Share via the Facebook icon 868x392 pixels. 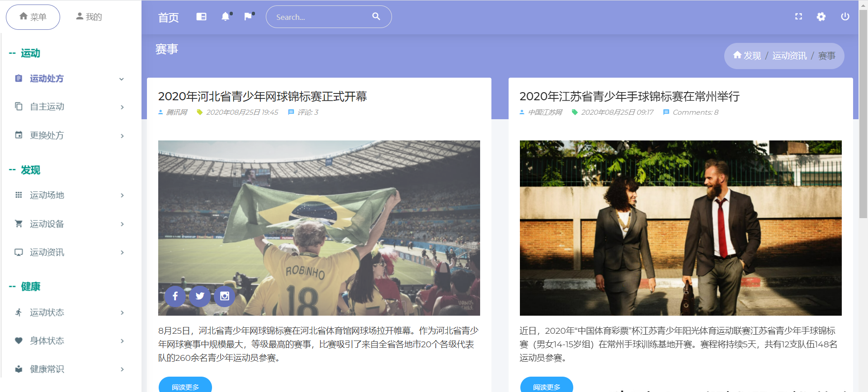coord(175,296)
